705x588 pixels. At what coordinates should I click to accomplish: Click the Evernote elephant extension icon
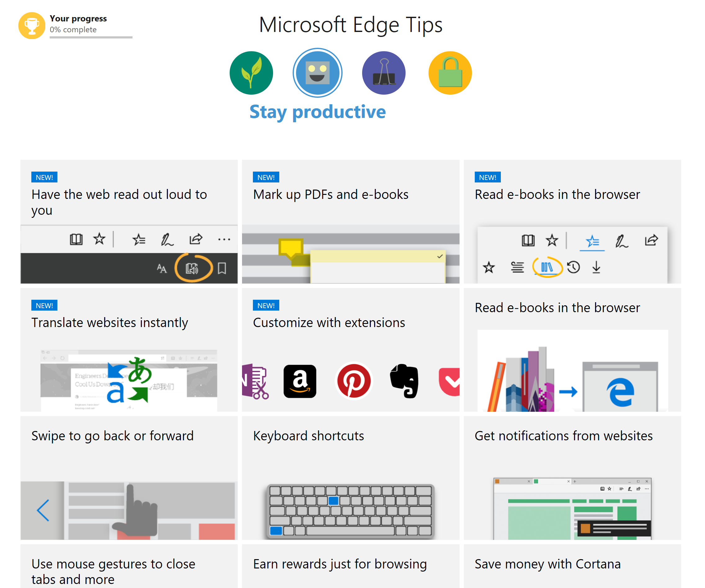click(404, 381)
